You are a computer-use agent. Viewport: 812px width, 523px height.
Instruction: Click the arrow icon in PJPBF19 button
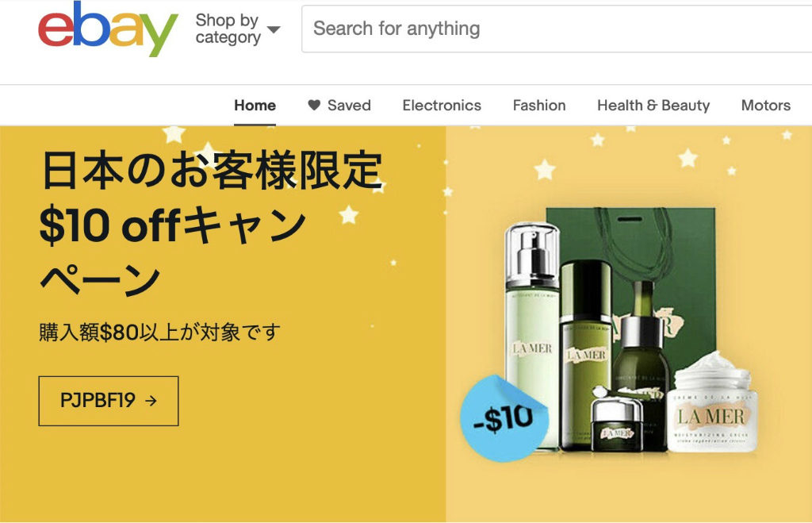[x=151, y=401]
